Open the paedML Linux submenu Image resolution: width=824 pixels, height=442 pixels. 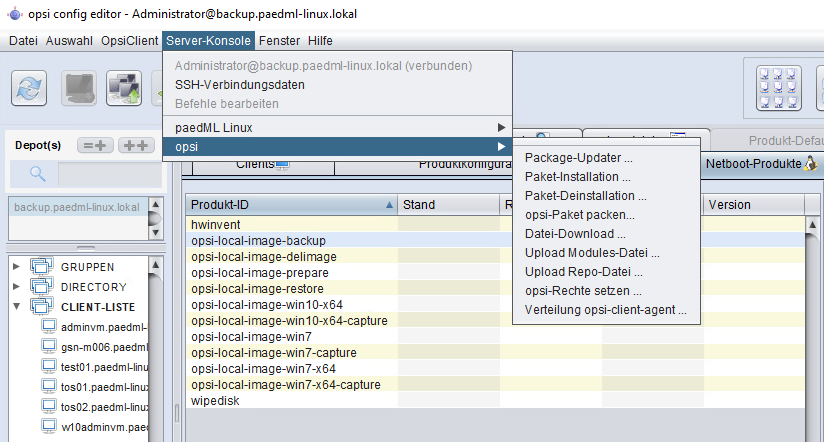click(x=337, y=128)
